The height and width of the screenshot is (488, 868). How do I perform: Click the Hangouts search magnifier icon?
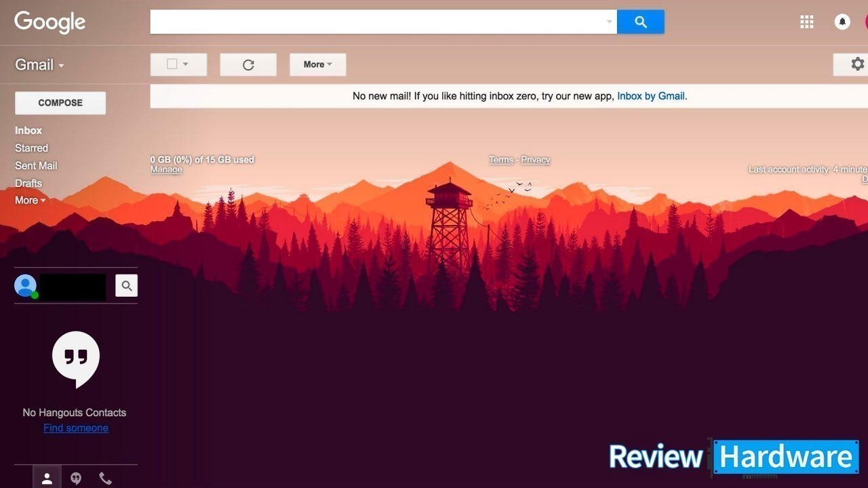coord(126,285)
